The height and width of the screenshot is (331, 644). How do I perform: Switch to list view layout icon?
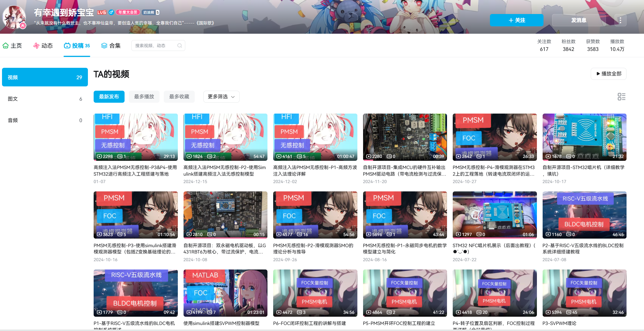pos(621,97)
